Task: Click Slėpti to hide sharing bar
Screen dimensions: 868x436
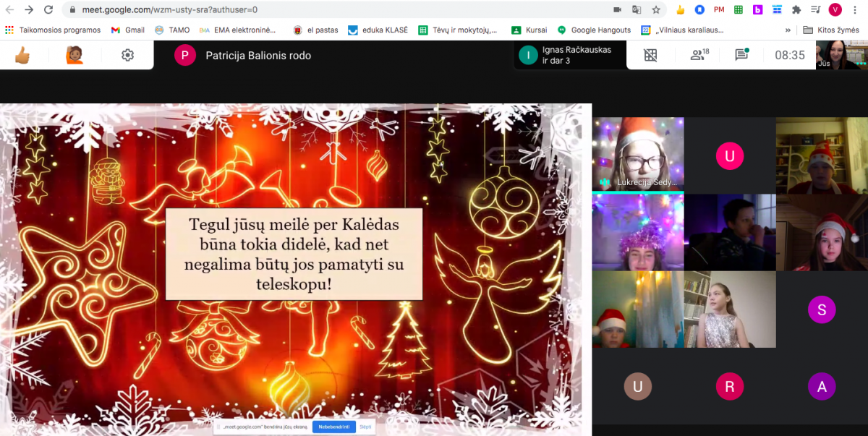Action: 365,427
